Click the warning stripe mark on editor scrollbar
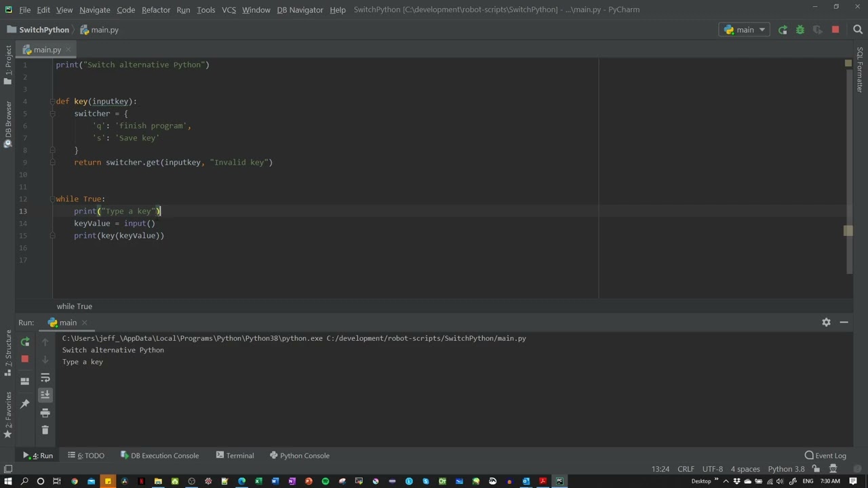The height and width of the screenshot is (488, 868). click(848, 231)
